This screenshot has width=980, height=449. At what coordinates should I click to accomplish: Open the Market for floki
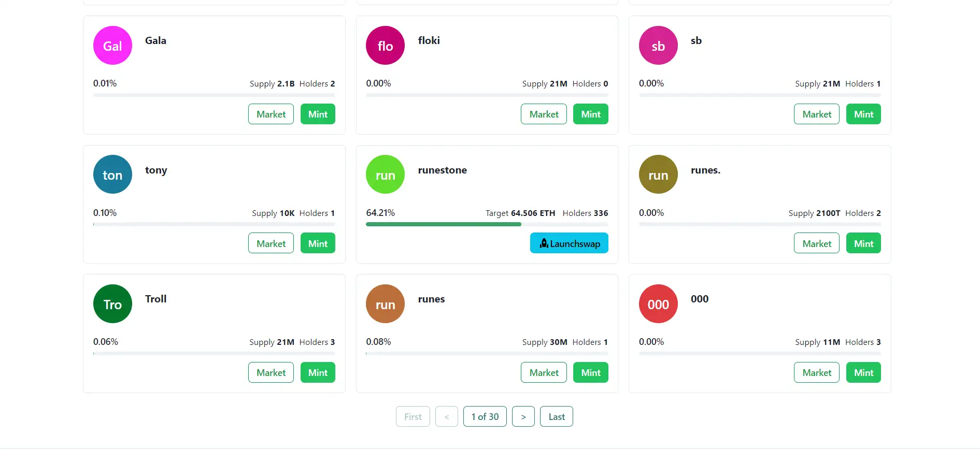coord(544,114)
